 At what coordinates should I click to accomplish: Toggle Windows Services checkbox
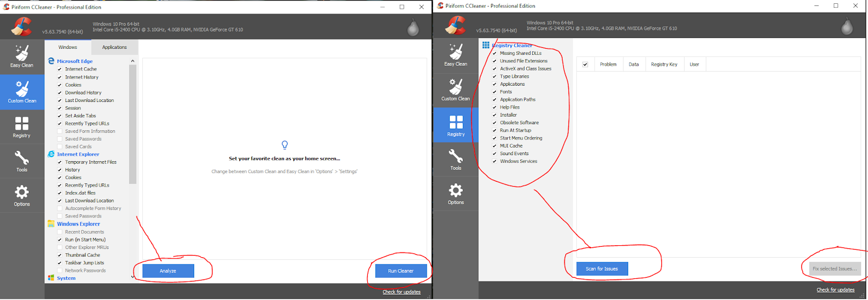click(494, 162)
